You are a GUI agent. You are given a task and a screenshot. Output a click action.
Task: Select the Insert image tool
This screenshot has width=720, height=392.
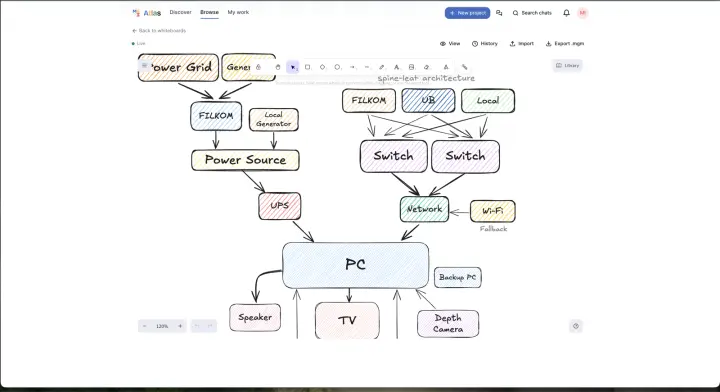(x=411, y=67)
